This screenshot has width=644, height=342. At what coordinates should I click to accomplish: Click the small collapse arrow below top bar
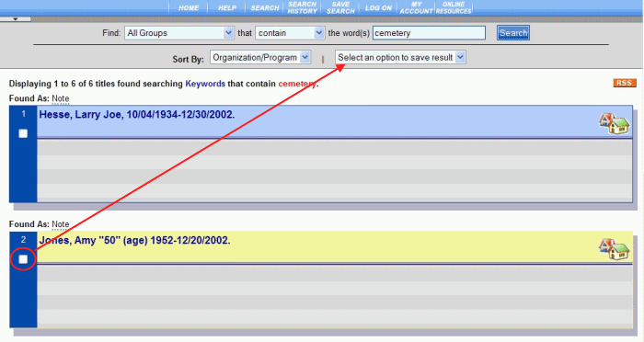click(x=16, y=19)
